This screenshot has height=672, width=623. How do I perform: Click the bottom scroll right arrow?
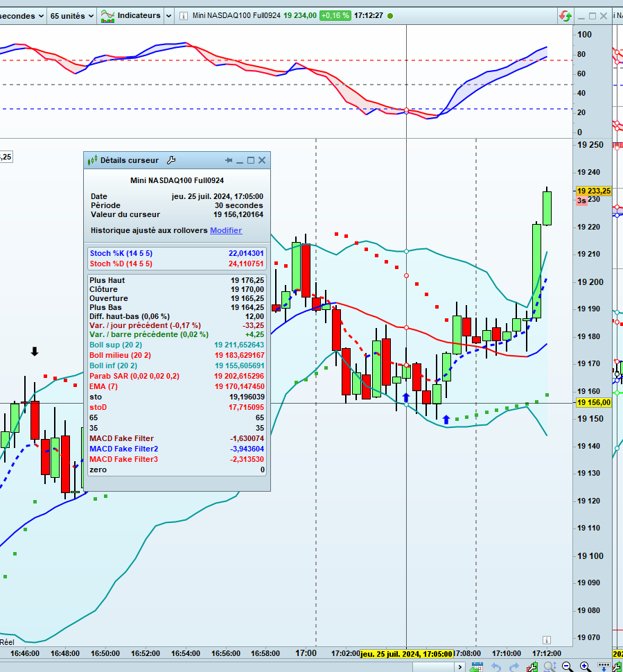click(460, 667)
